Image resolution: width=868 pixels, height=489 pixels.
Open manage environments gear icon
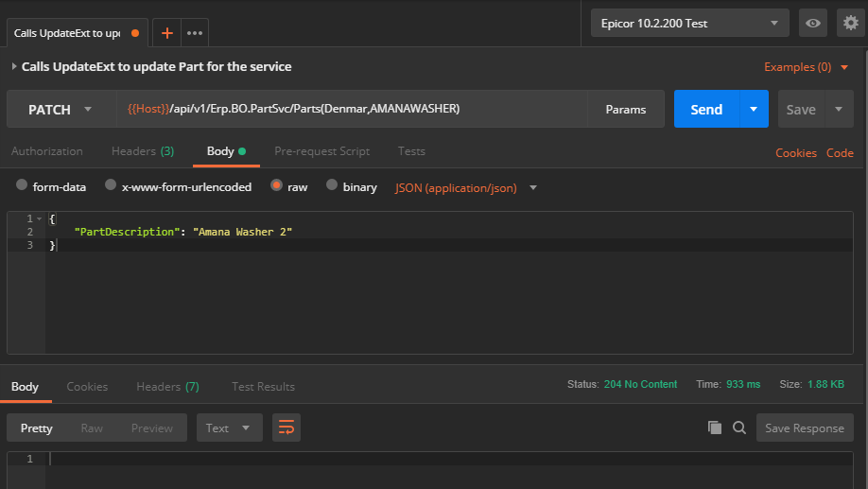coord(850,23)
